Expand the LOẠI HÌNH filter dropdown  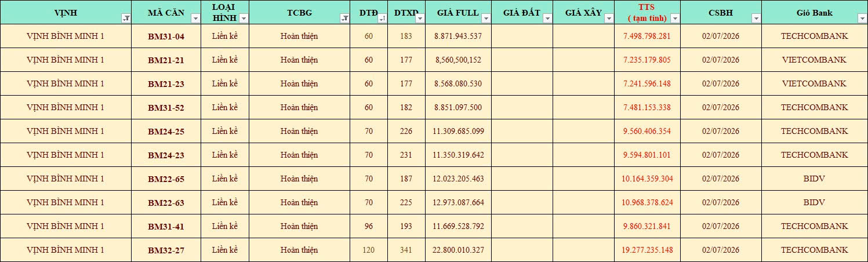point(244,19)
